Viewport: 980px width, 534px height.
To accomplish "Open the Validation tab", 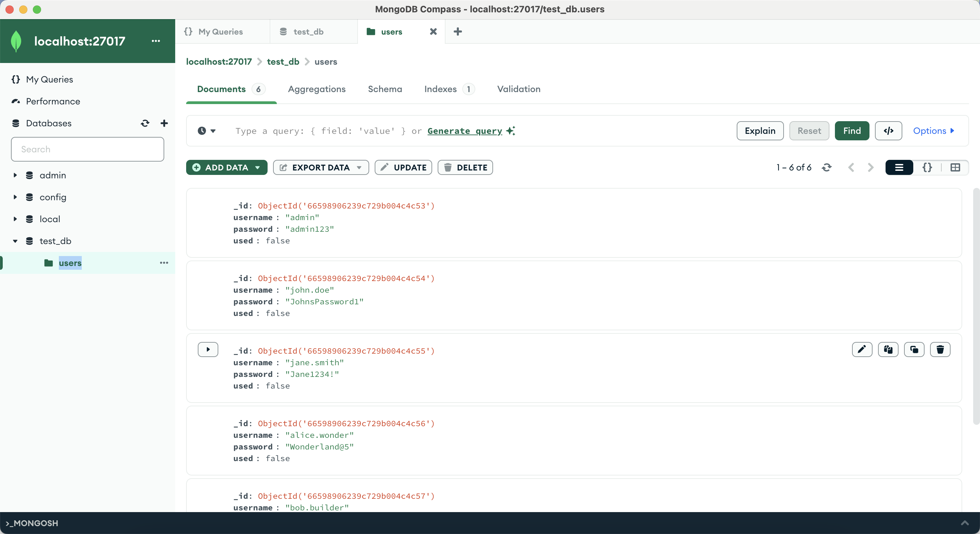I will (518, 89).
